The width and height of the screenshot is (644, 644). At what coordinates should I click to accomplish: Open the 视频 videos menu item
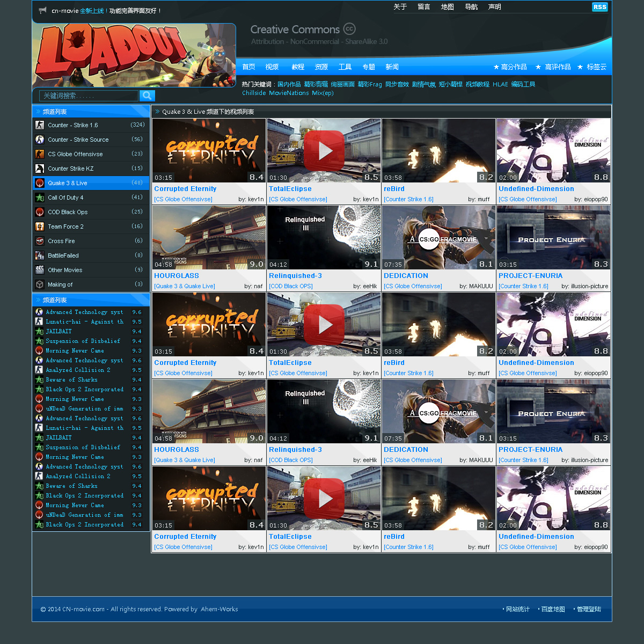[272, 67]
